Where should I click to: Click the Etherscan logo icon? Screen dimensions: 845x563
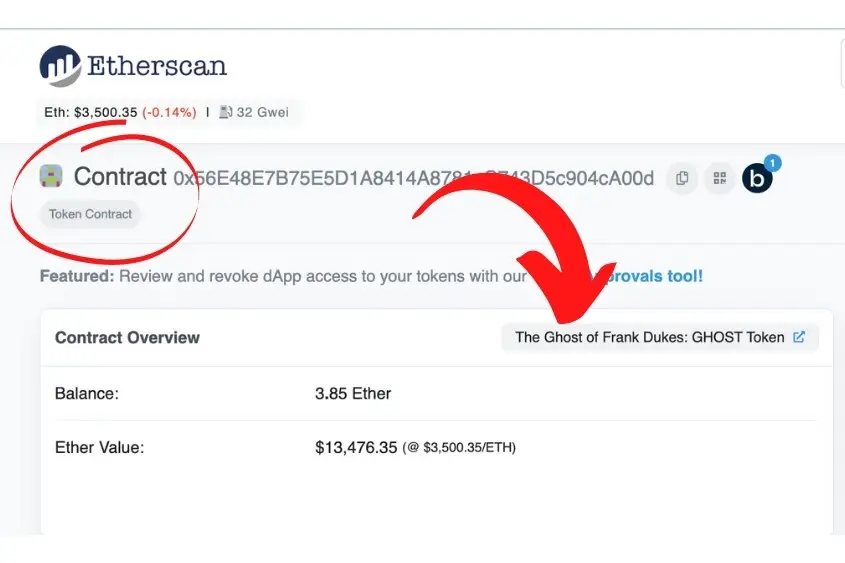(x=60, y=66)
